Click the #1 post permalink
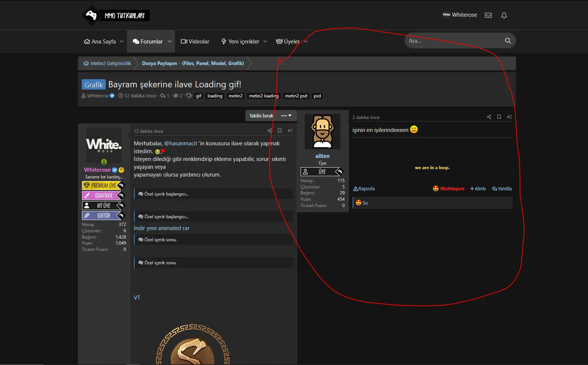Screen dimensions: 588x365 point(290,131)
